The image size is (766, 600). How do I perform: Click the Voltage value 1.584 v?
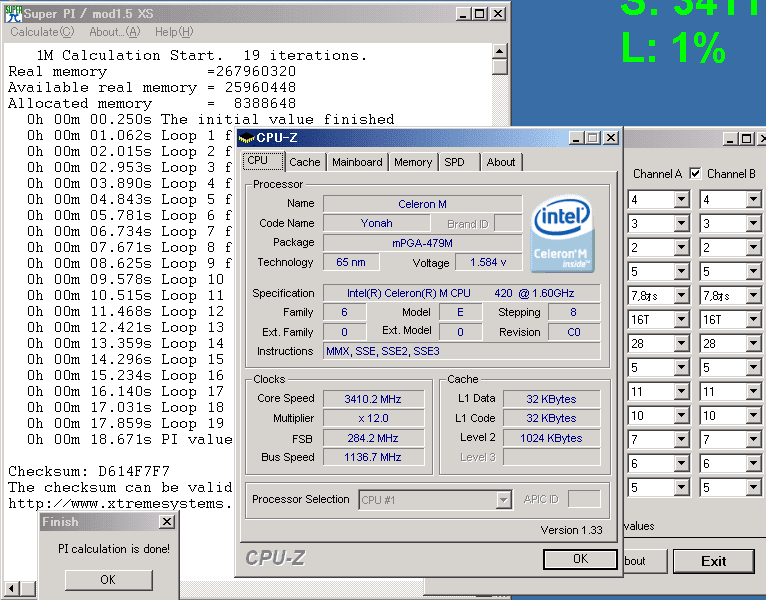(x=488, y=262)
